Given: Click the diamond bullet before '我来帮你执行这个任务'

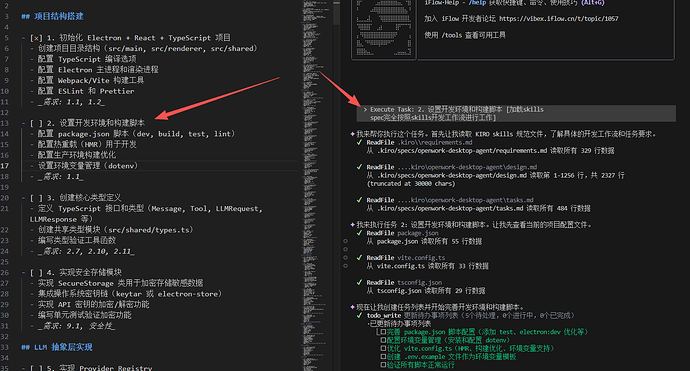Looking at the screenshot, I should (x=352, y=134).
